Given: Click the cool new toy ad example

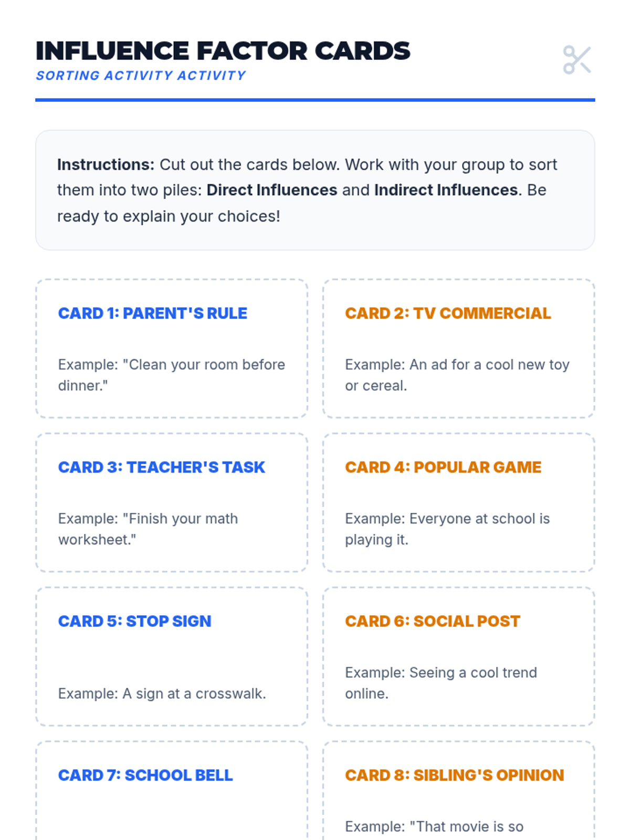Looking at the screenshot, I should (x=457, y=375).
